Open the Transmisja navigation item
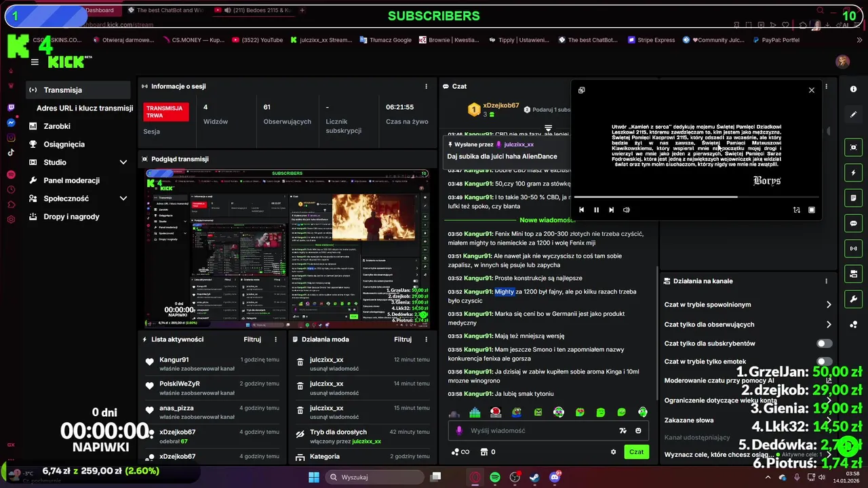The height and width of the screenshot is (488, 868). (79, 90)
